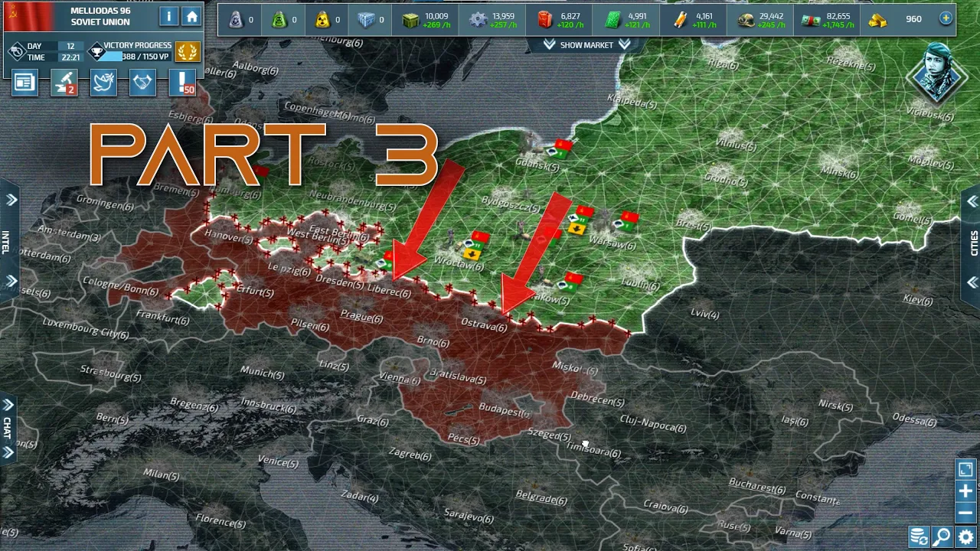Select the fuel resource showing 6,827
Screen dimensions: 980x551
560,20
